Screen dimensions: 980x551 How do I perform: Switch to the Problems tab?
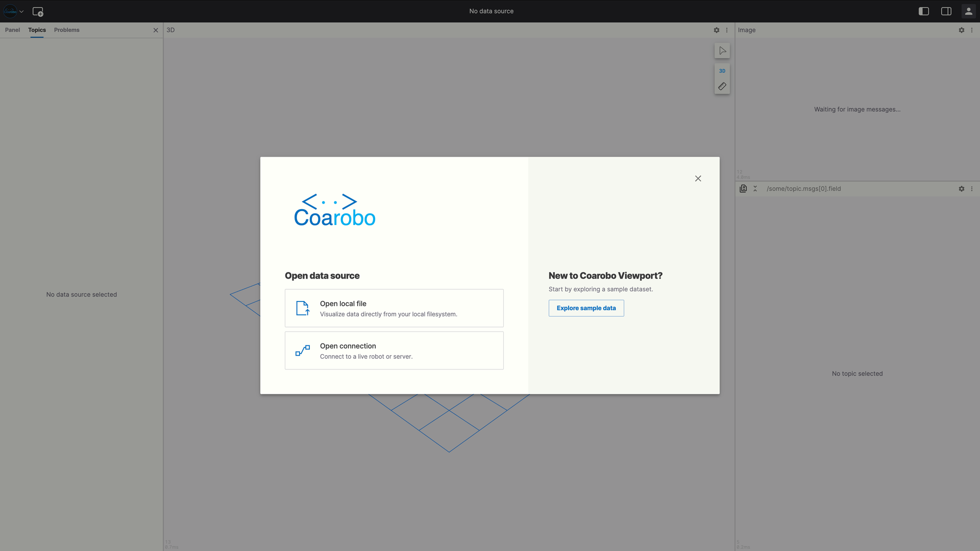(x=66, y=30)
